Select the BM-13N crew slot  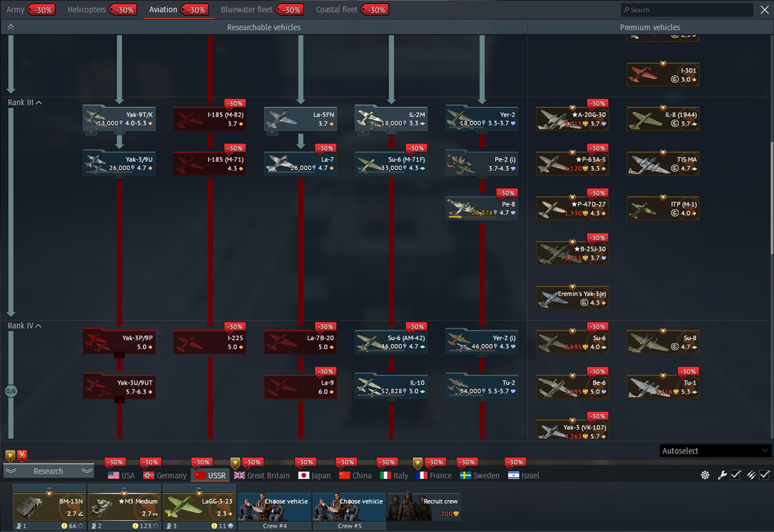click(49, 507)
